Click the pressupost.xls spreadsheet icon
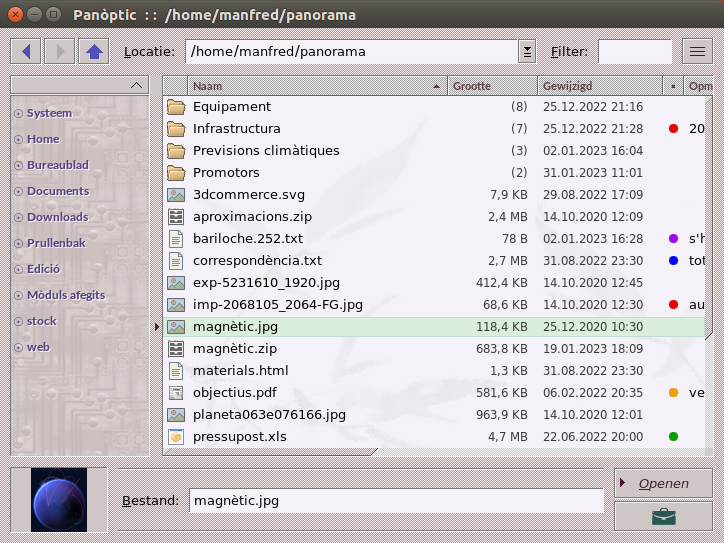The image size is (724, 543). tap(176, 437)
